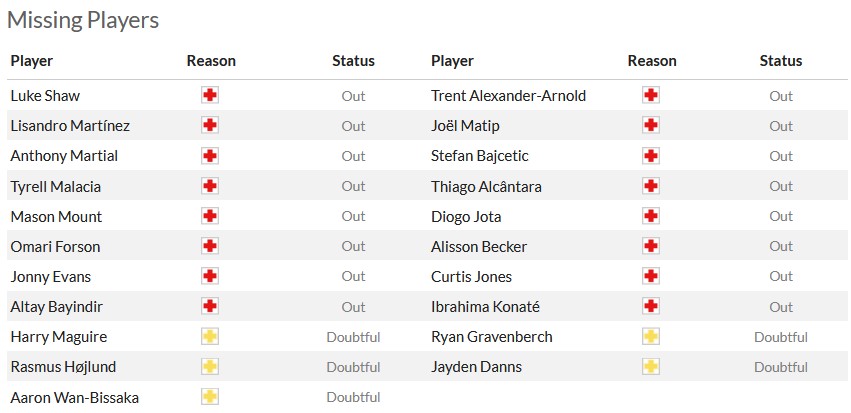Click Aaron Wan-Bissaka's yellow doubtful icon
Screen dimensions: 851x413
click(210, 397)
